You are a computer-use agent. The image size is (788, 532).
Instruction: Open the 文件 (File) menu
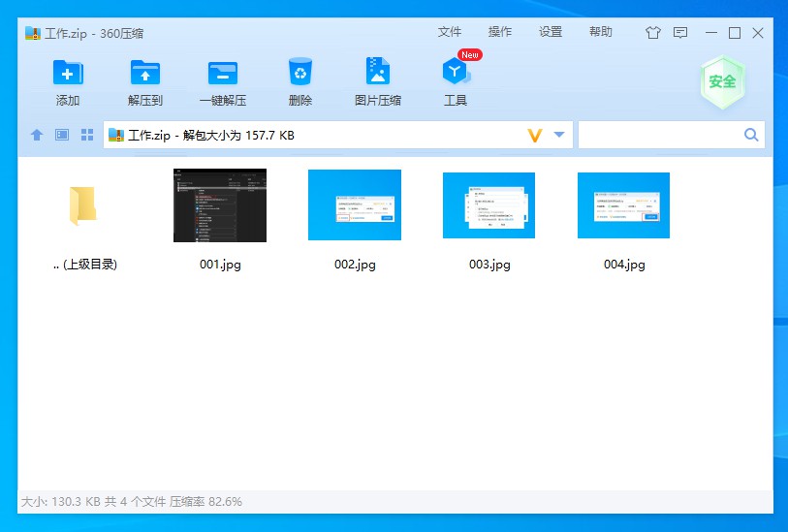point(450,32)
